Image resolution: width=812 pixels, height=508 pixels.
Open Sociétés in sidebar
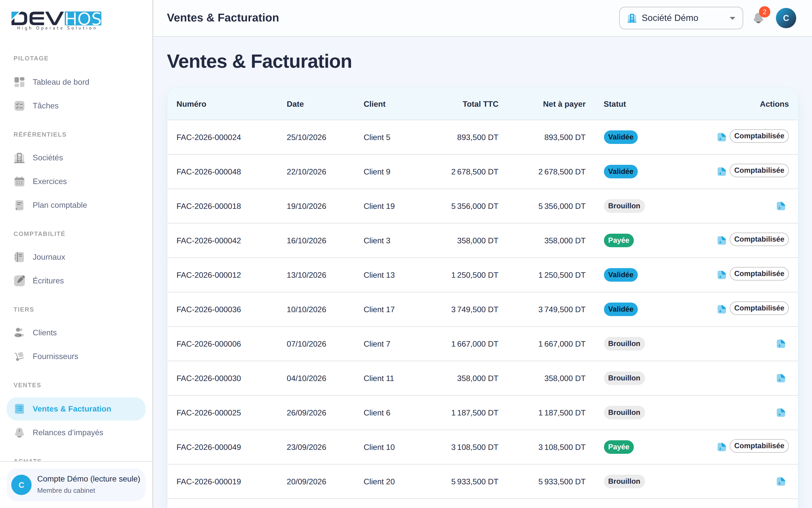76,157
